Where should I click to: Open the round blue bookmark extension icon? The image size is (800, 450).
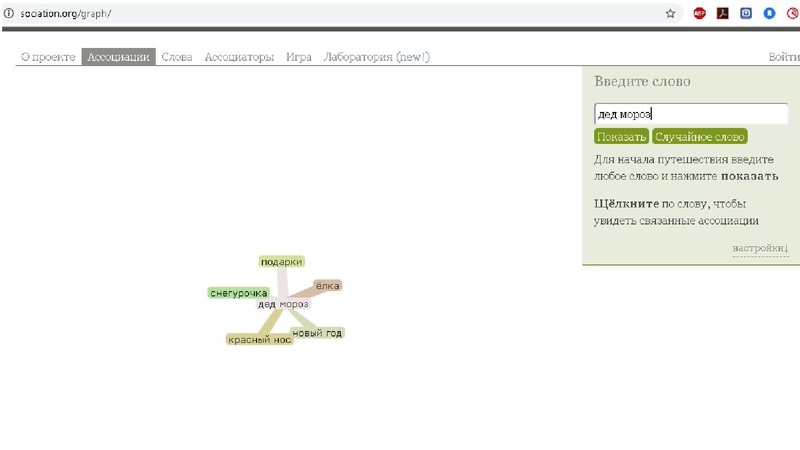769,14
